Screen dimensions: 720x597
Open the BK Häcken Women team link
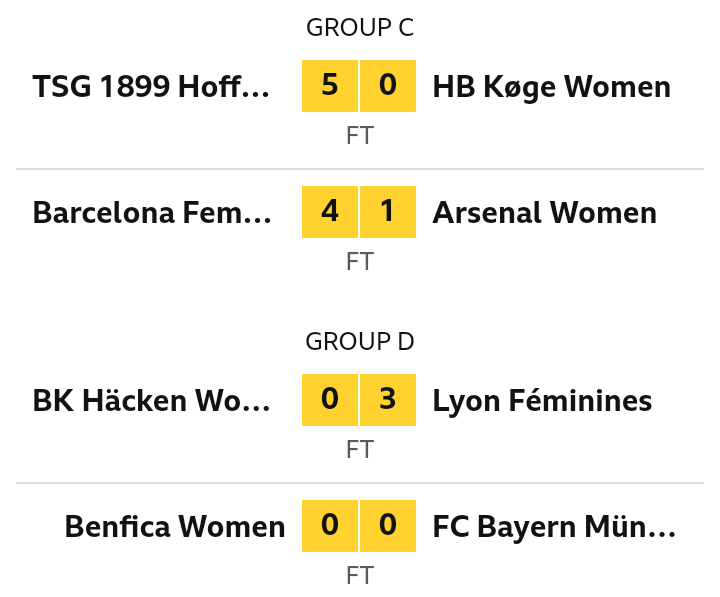[x=152, y=400]
